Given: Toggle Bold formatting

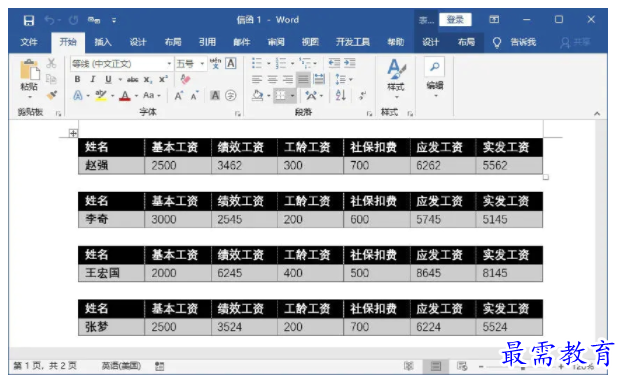Looking at the screenshot, I should pyautogui.click(x=77, y=79).
